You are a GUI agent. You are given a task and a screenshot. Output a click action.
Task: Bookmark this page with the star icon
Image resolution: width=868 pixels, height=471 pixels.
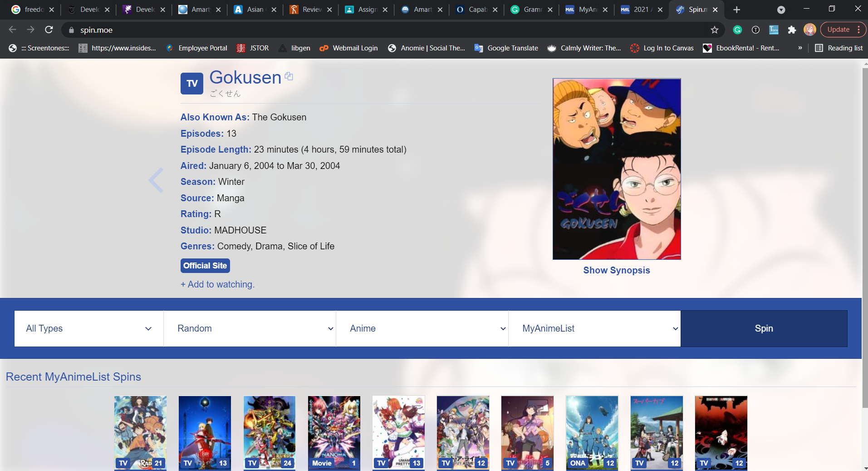pos(715,30)
